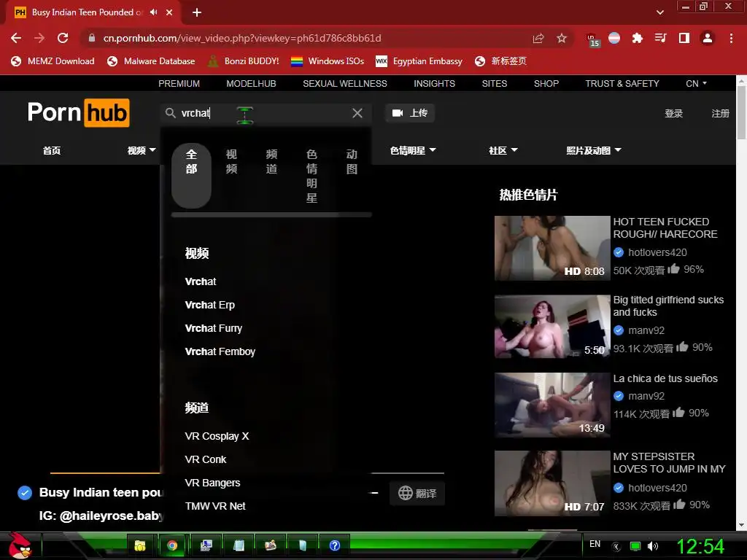The height and width of the screenshot is (560, 747).
Task: Open the extensions puzzle-piece icon
Action: click(638, 38)
